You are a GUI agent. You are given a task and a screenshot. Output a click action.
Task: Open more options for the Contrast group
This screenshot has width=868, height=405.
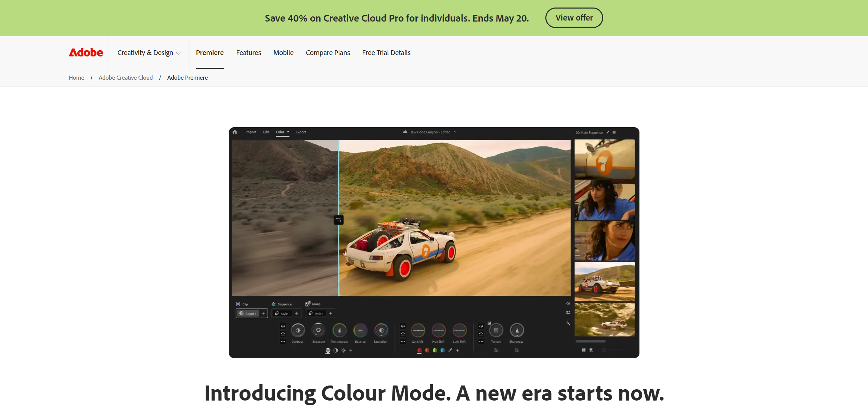pos(283,341)
